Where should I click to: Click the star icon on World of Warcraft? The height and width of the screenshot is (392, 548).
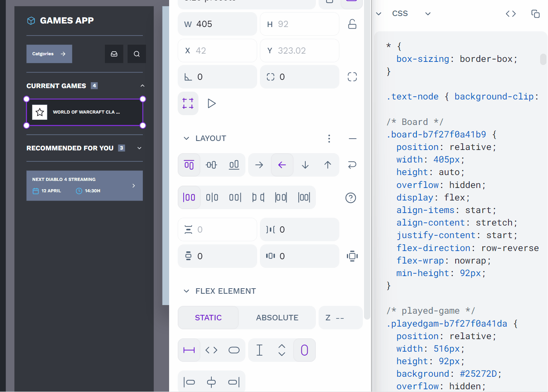pos(40,112)
